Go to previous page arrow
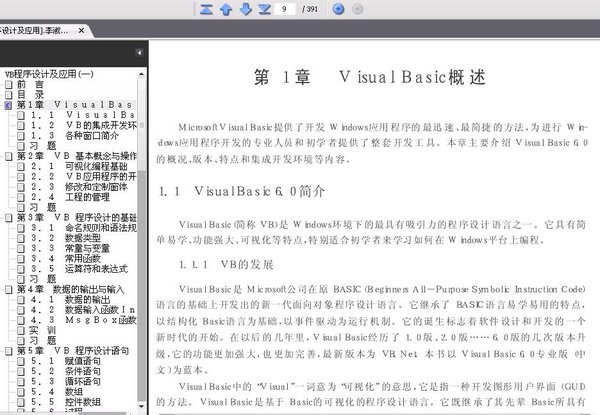The height and width of the screenshot is (415, 600). tap(226, 9)
